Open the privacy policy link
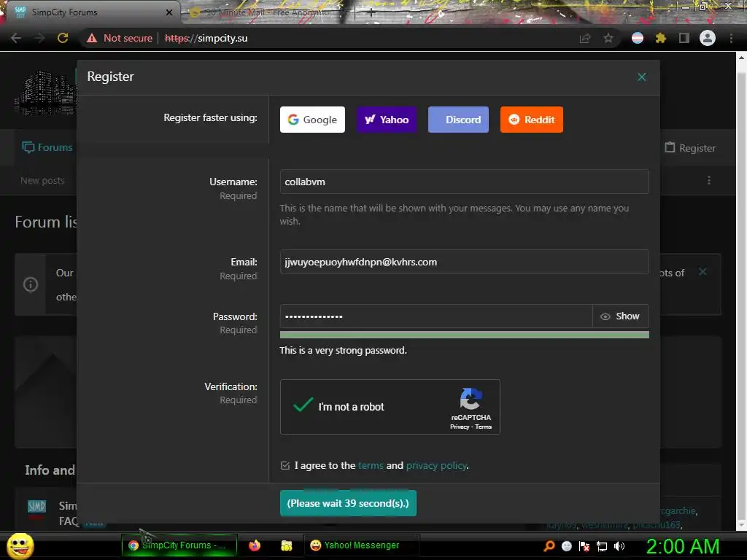 436,466
